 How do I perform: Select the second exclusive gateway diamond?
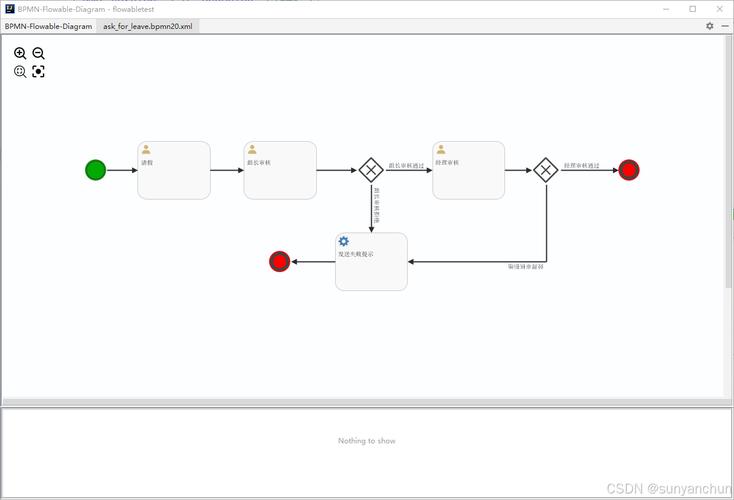(545, 170)
